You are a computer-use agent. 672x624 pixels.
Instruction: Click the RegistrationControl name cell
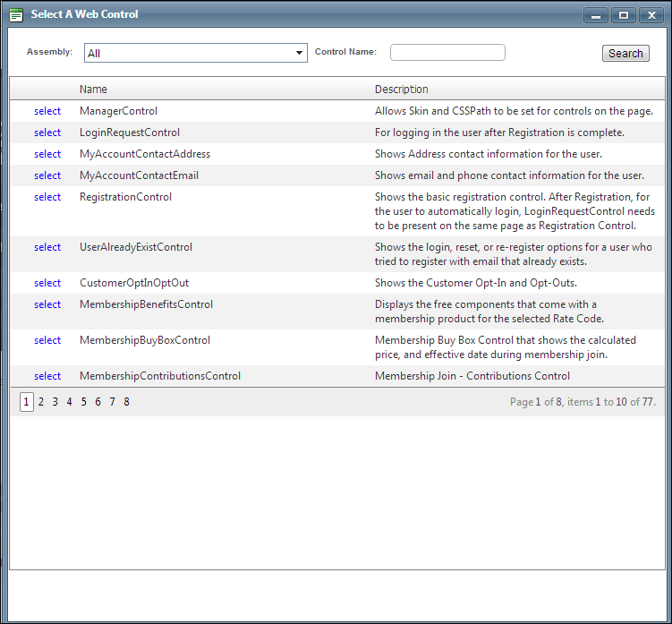click(x=125, y=197)
